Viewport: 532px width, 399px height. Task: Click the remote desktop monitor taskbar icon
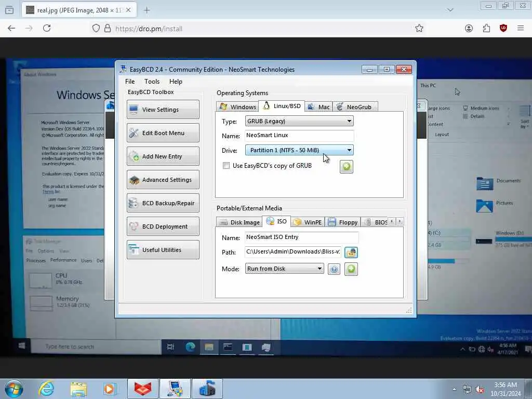175,389
